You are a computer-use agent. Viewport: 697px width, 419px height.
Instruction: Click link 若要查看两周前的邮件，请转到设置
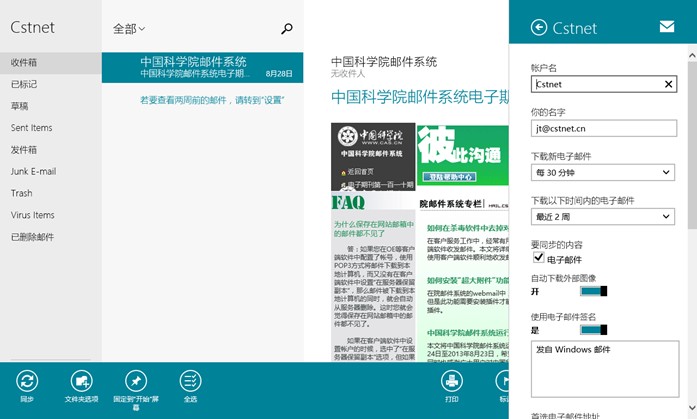tap(212, 100)
